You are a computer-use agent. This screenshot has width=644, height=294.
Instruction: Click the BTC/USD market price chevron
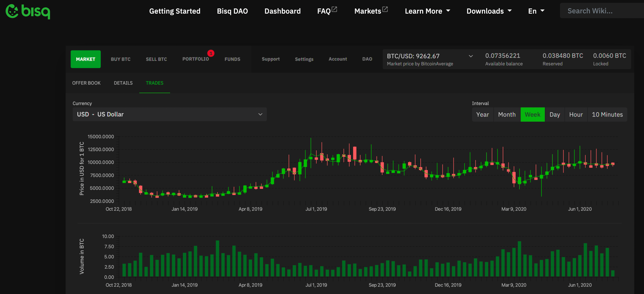[x=471, y=56]
